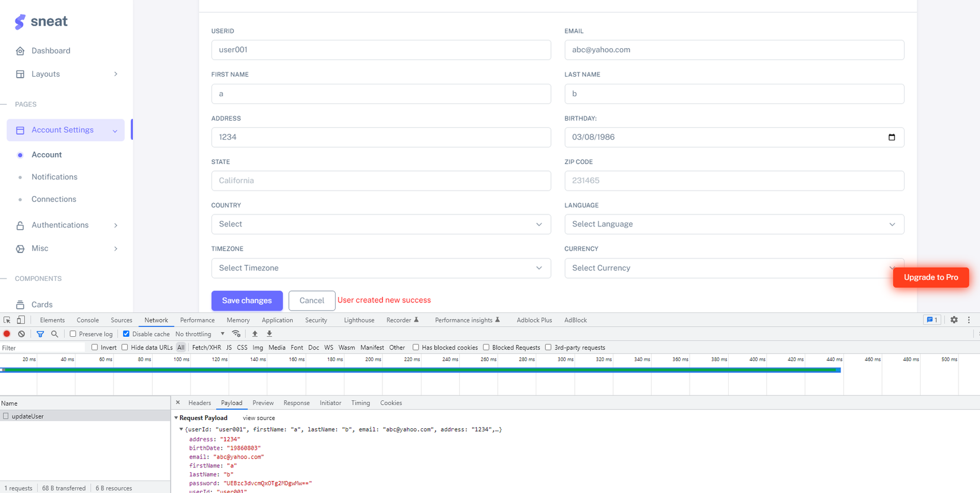Open the birthday calendar picker icon
Image resolution: width=980 pixels, height=493 pixels.
click(x=892, y=137)
